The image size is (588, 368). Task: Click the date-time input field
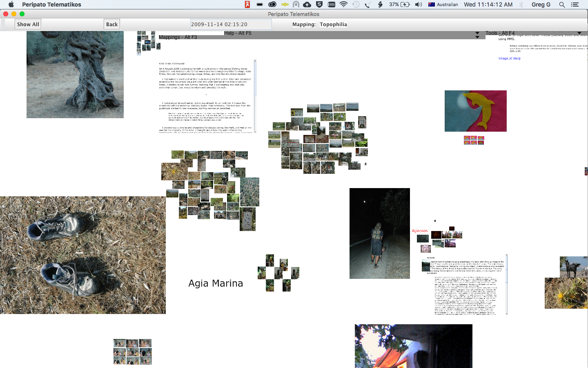tap(231, 25)
